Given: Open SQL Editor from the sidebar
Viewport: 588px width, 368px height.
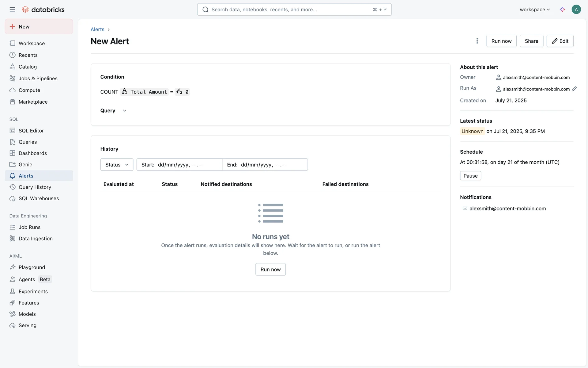Looking at the screenshot, I should tap(31, 131).
